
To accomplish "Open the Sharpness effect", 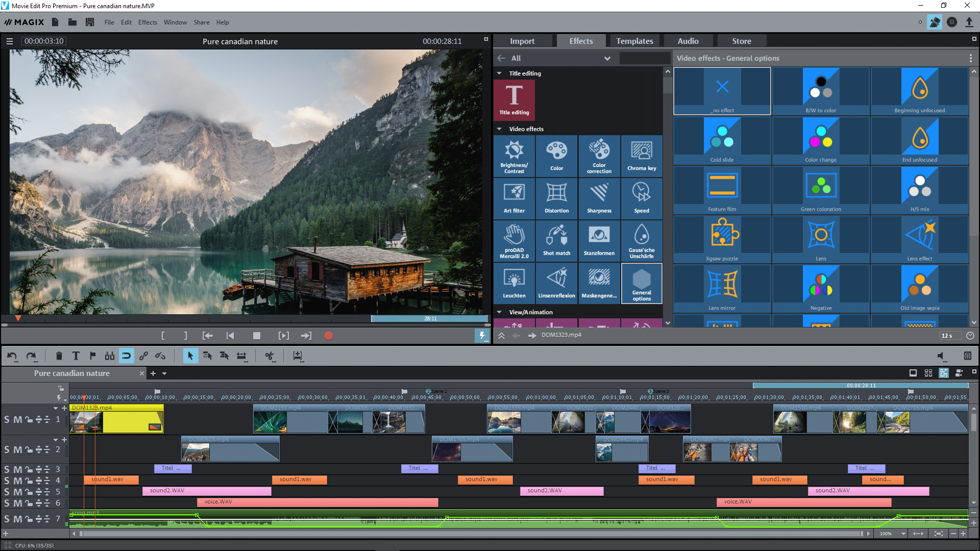I will 599,198.
